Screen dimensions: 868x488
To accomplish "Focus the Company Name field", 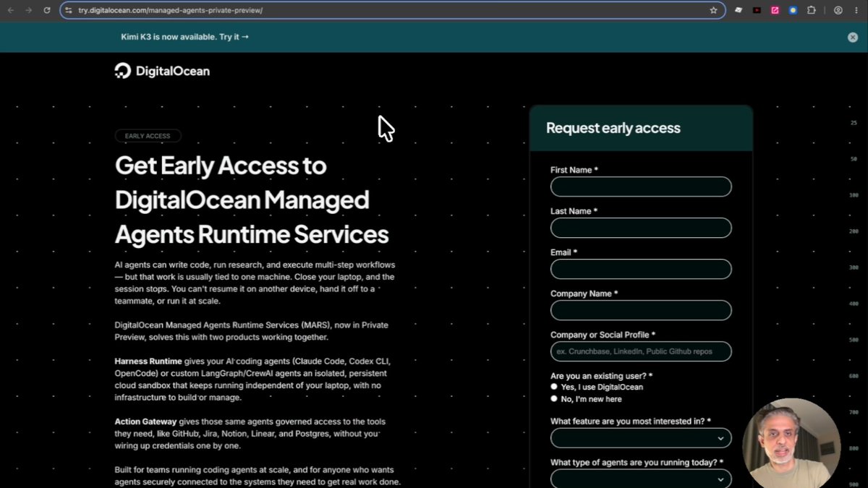I will tap(641, 310).
